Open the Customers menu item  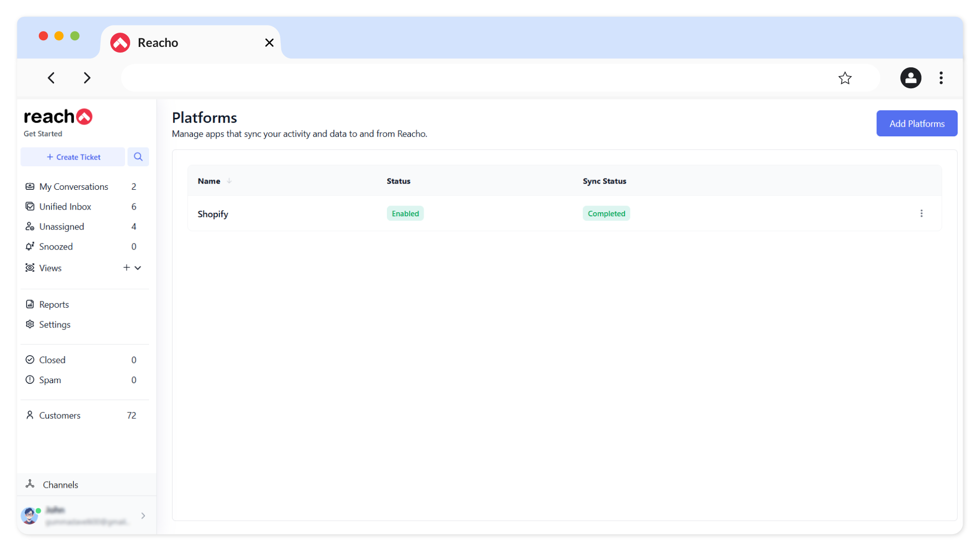pyautogui.click(x=60, y=415)
